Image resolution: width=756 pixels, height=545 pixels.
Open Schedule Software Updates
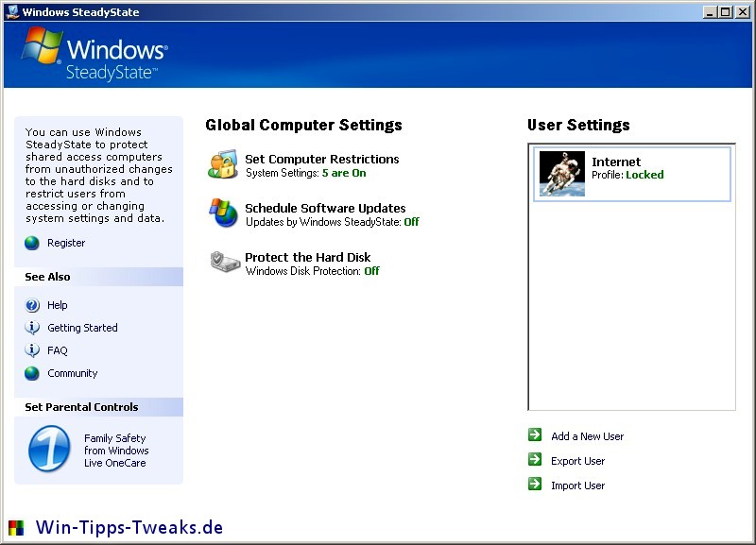(325, 208)
